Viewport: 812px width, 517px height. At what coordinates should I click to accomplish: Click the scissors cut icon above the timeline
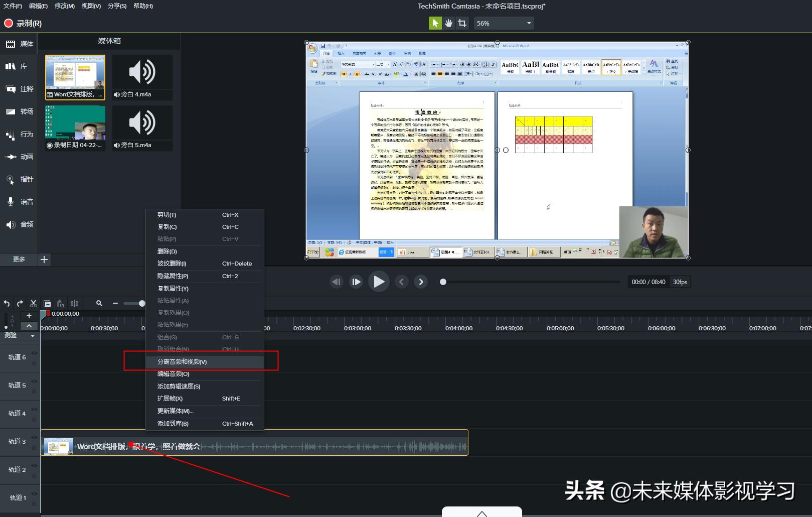[x=33, y=303]
